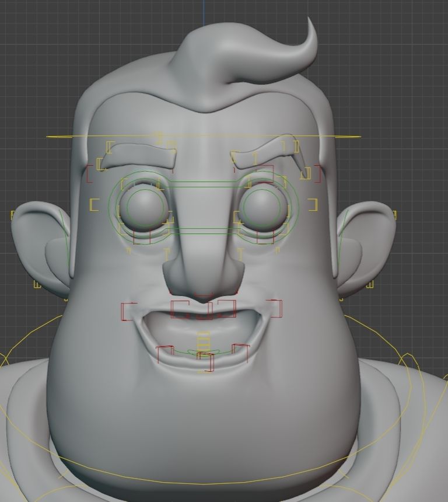Select screen-right red lower-lip control
This screenshot has height=502, width=448.
click(241, 353)
